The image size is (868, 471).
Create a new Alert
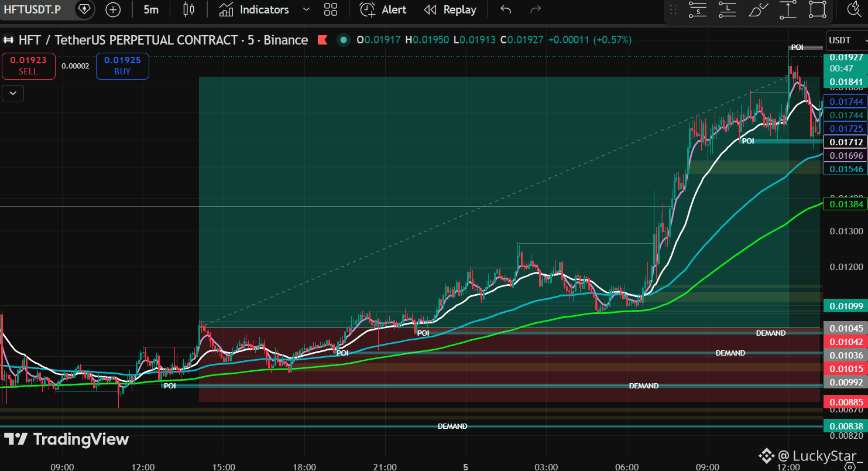[383, 10]
